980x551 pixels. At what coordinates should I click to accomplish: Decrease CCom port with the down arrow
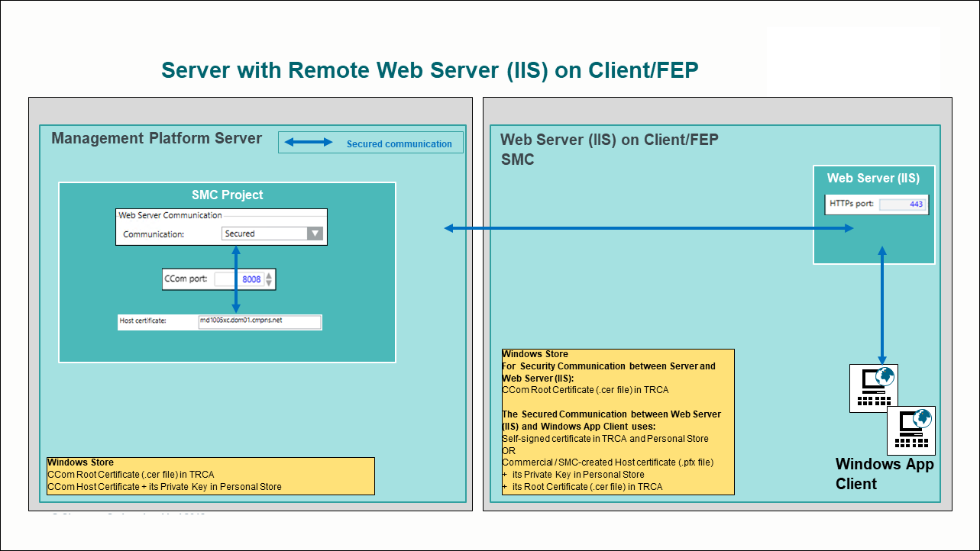[x=268, y=284]
